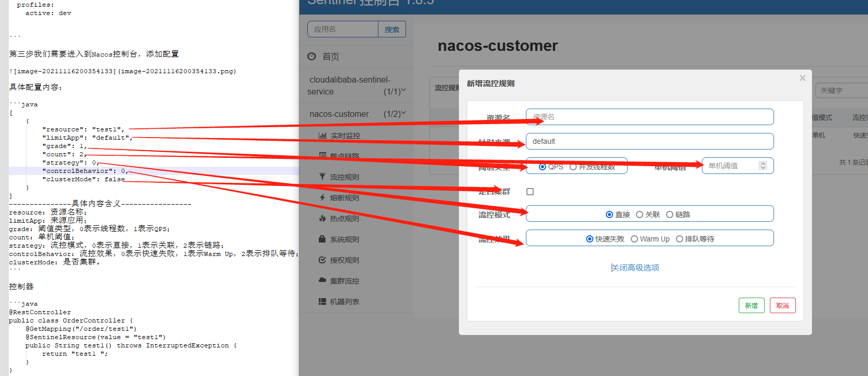Click the "active: dev" line in document
The image size is (868, 376).
[48, 13]
